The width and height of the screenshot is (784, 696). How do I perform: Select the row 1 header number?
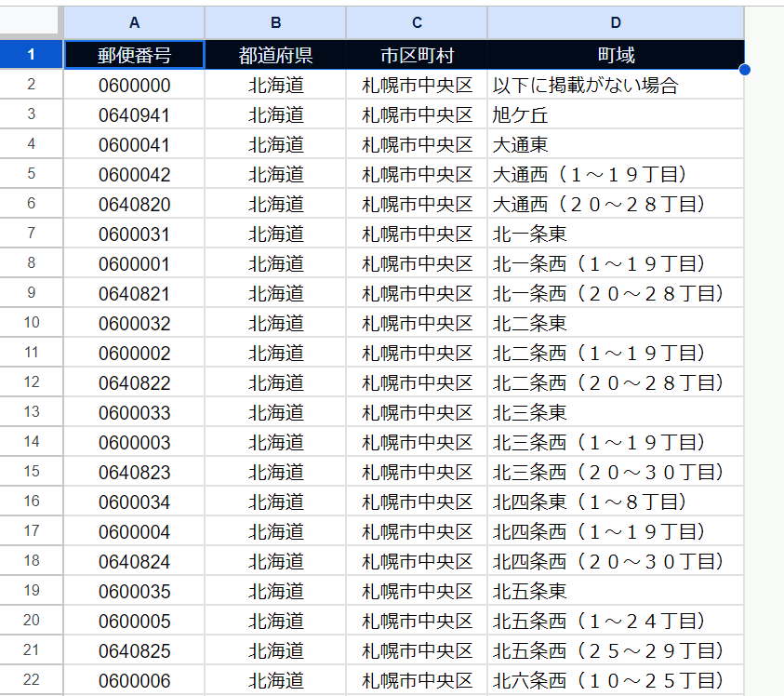(32, 55)
